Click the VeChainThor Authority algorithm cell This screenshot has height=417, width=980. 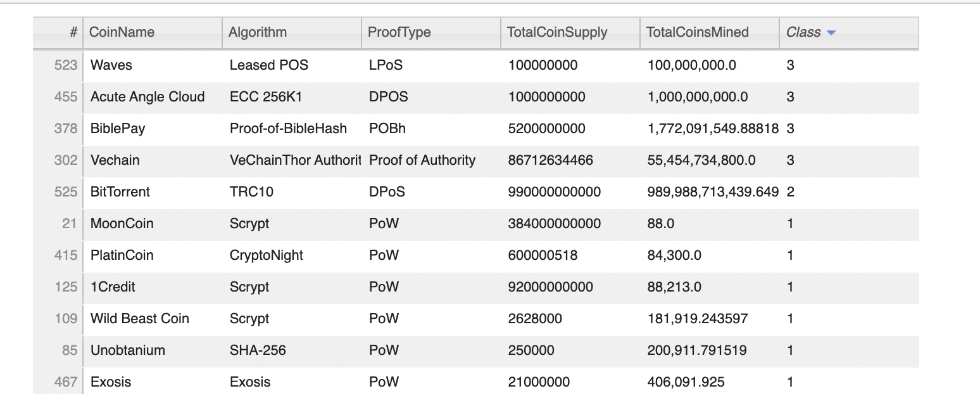point(292,160)
